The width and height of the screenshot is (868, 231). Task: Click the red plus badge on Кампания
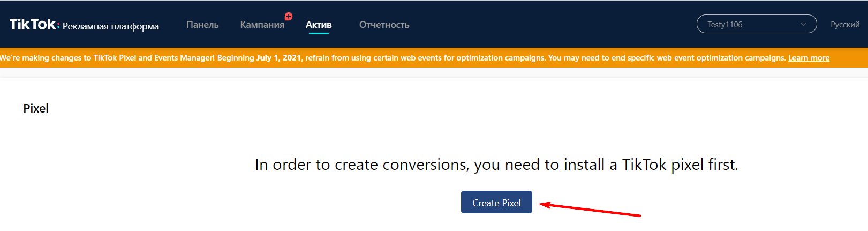click(x=289, y=17)
